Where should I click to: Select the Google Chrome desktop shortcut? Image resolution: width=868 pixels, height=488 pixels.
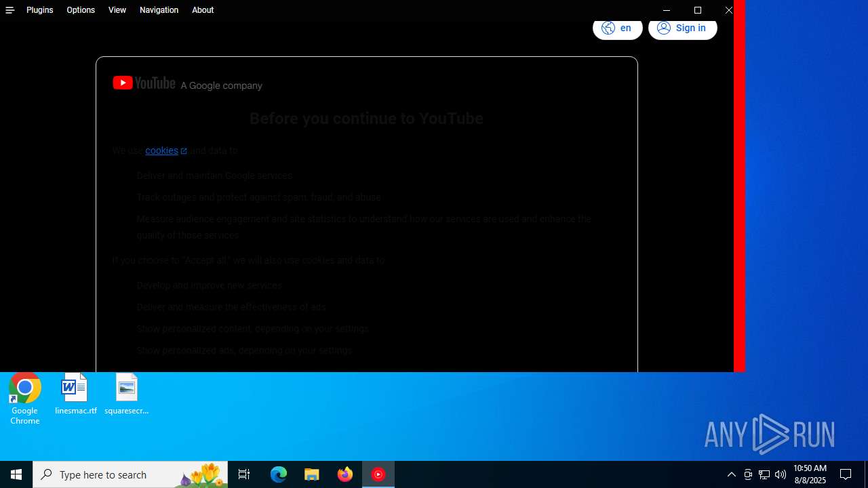(x=25, y=399)
